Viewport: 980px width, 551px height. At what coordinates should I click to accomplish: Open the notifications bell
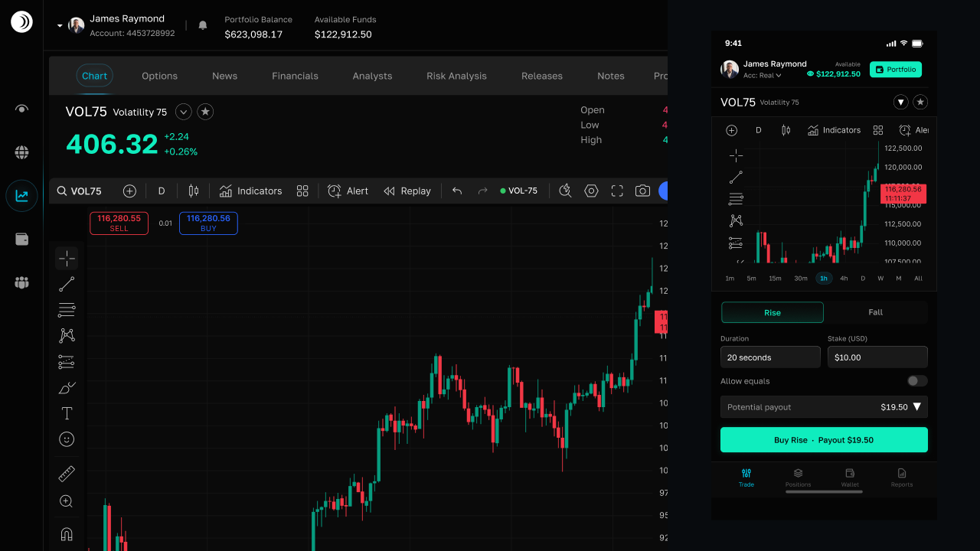[203, 25]
